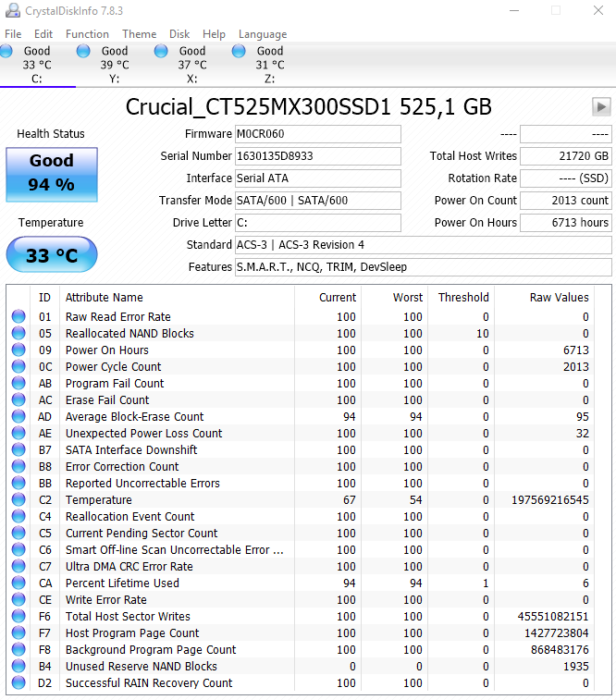This screenshot has height=700, width=616.
Task: Open the Theme menu
Action: point(140,34)
